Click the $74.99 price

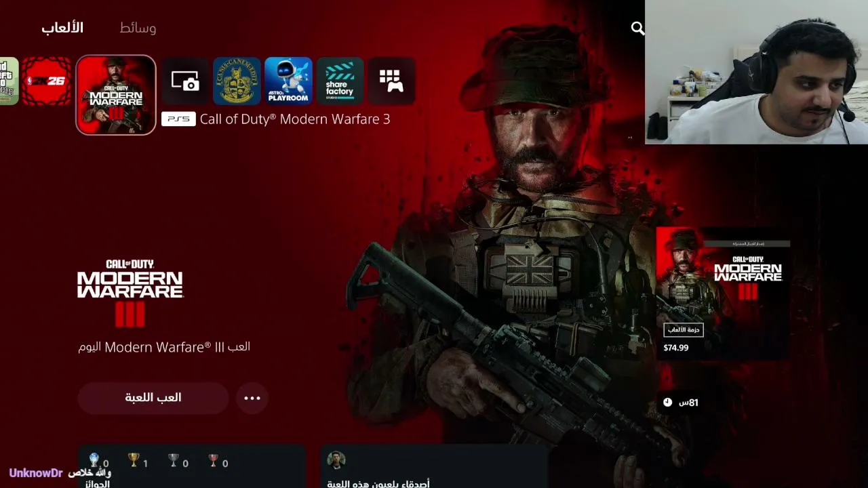click(676, 348)
